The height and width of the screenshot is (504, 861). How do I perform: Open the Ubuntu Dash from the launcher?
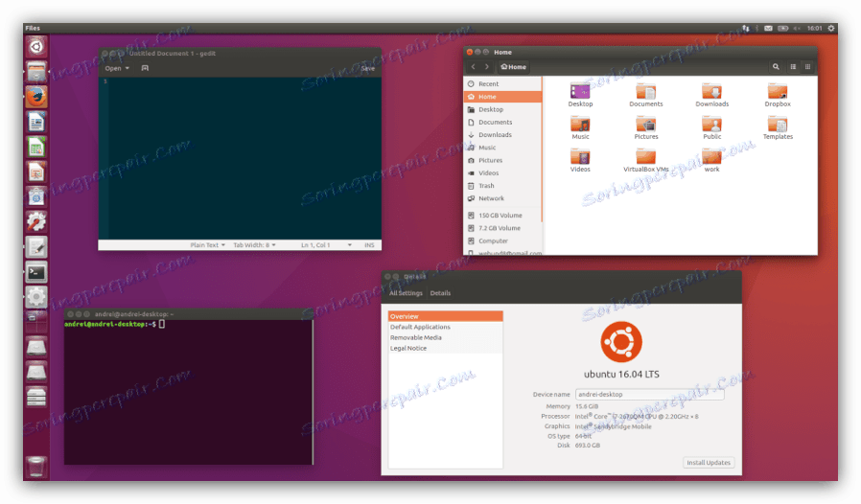(x=36, y=47)
